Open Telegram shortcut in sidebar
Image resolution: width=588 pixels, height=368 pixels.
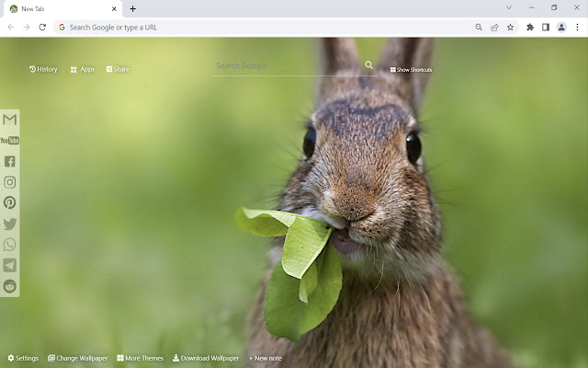point(10,265)
